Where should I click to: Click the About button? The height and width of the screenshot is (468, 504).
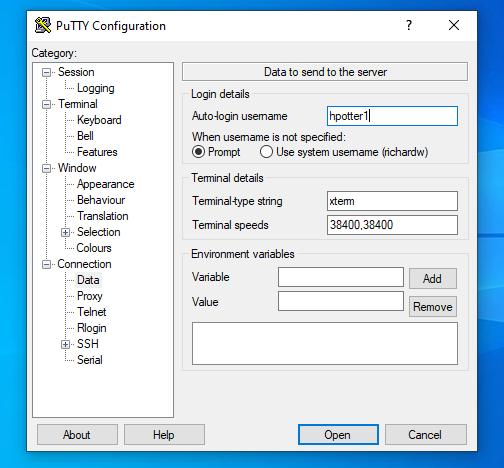(77, 435)
